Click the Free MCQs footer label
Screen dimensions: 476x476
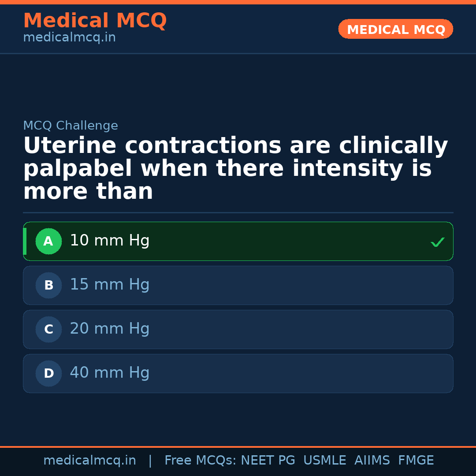coord(200,461)
